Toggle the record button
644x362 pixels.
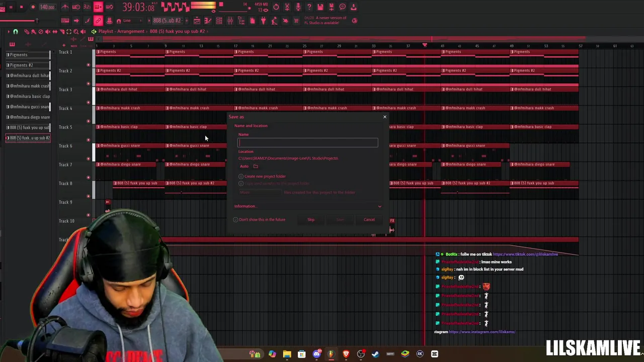coord(33,7)
